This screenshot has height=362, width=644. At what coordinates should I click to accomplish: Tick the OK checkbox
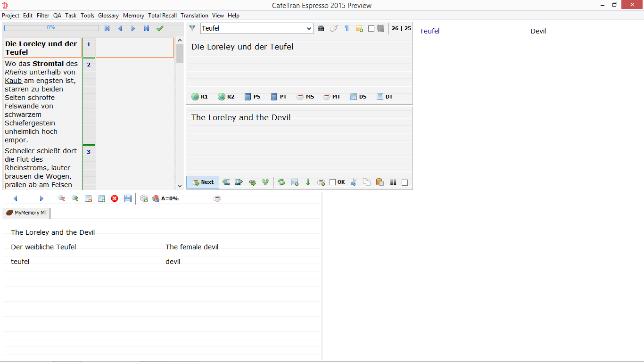click(x=333, y=182)
